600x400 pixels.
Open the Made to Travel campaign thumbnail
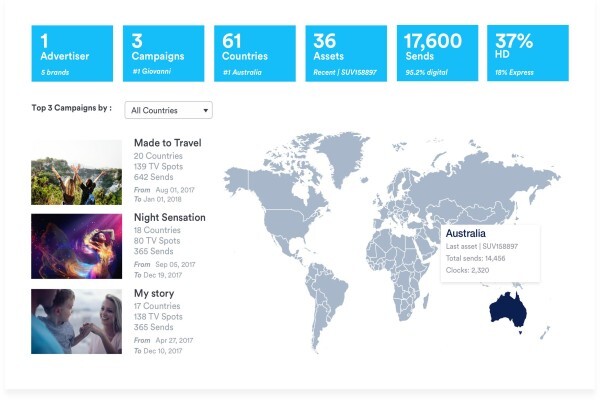pyautogui.click(x=77, y=172)
